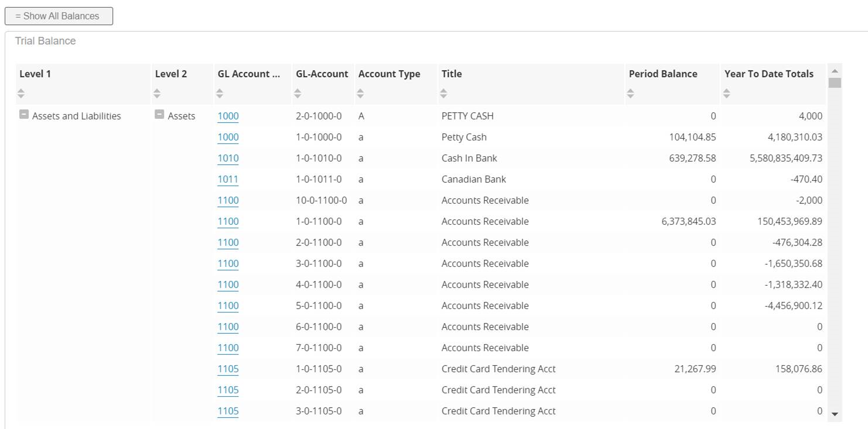Sort by Level 1 column sort icon

[x=21, y=93]
